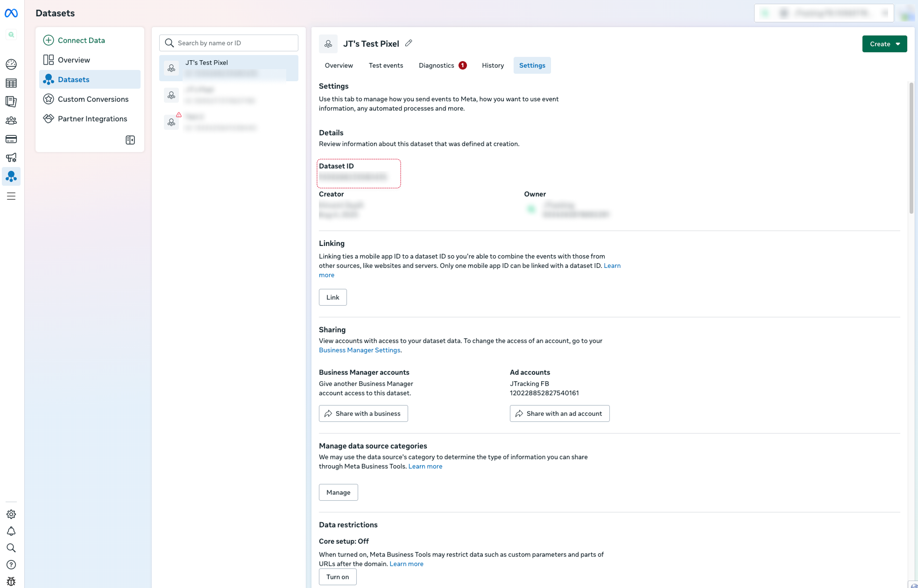Open the notifications bell icon

[11, 531]
